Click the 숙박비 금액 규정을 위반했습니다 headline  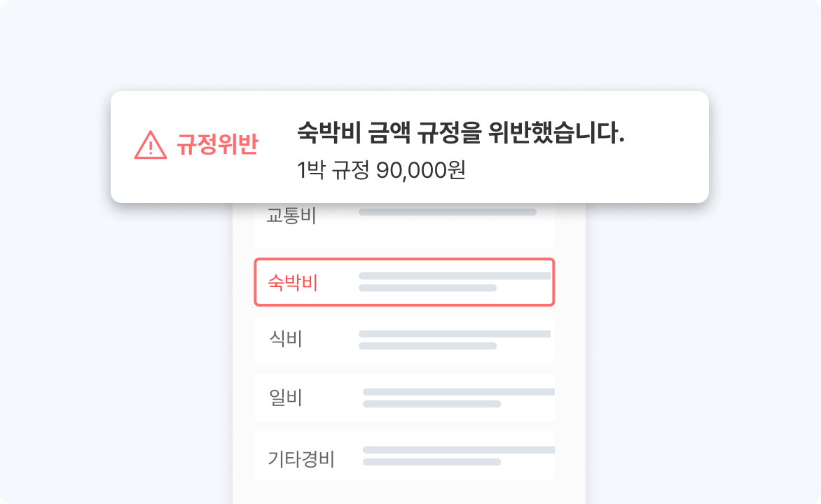pos(460,132)
